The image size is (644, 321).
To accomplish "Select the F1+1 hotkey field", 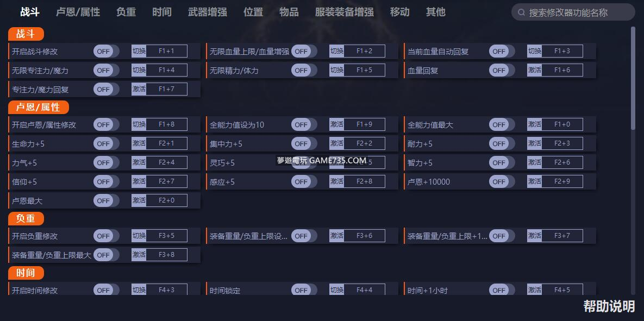I will (166, 51).
